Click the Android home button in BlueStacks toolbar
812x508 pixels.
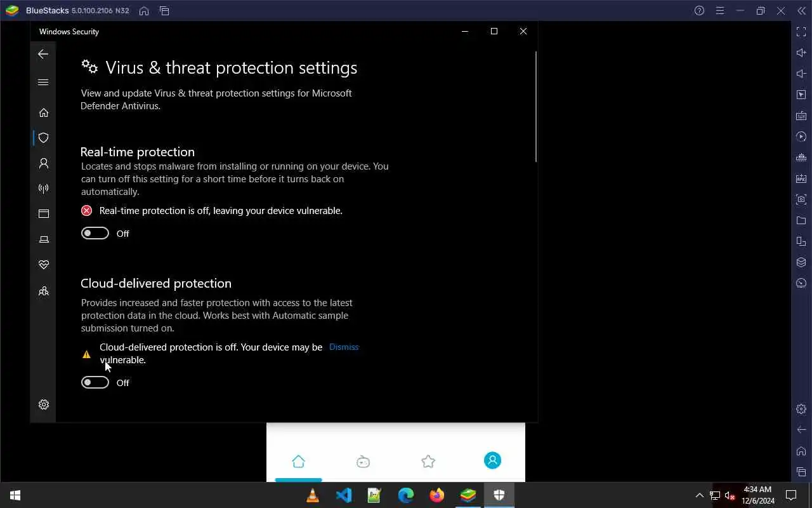[801, 451]
